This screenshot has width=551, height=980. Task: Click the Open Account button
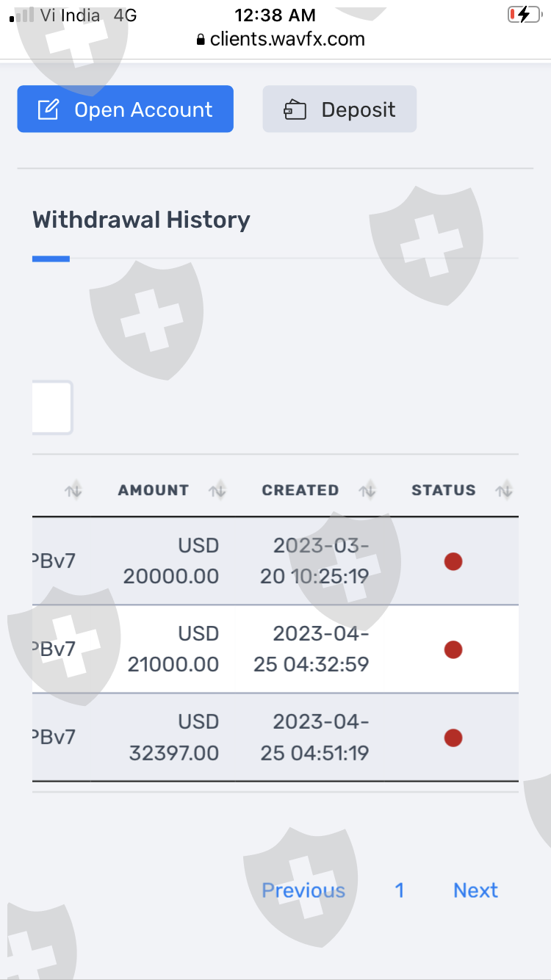(x=125, y=109)
